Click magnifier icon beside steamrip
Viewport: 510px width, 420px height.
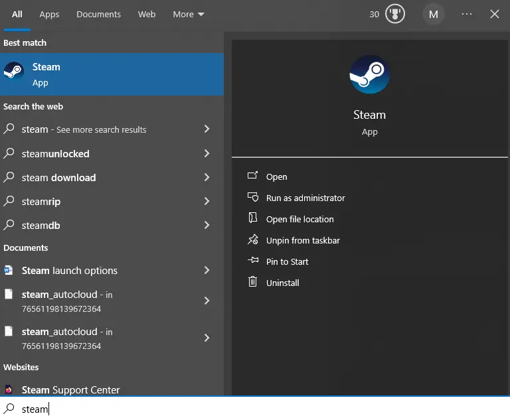coord(9,200)
